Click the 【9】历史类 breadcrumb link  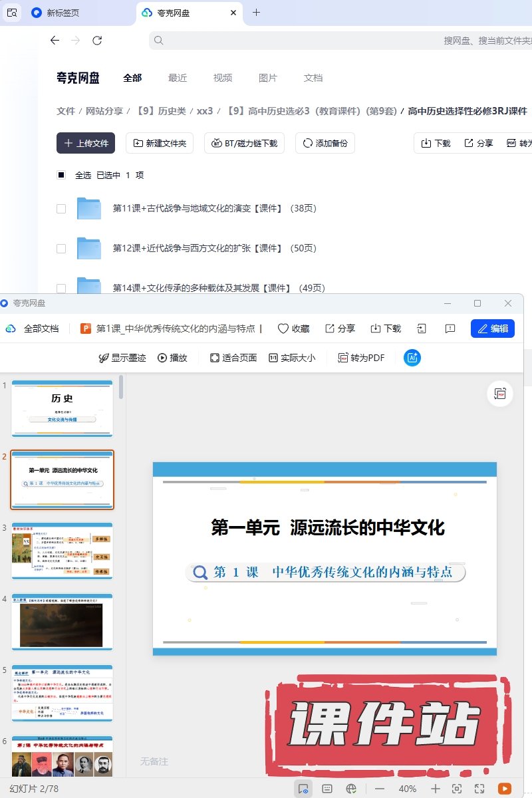tap(161, 111)
